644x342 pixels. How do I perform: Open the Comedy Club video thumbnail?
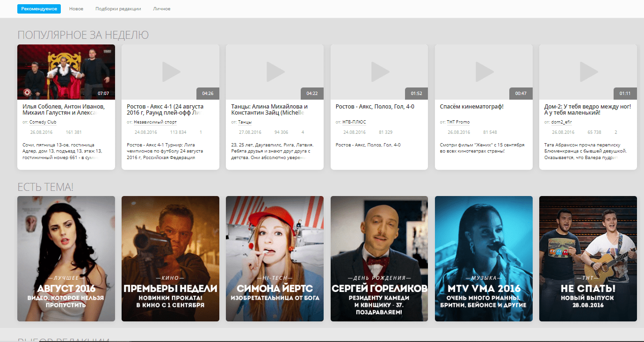pyautogui.click(x=66, y=72)
